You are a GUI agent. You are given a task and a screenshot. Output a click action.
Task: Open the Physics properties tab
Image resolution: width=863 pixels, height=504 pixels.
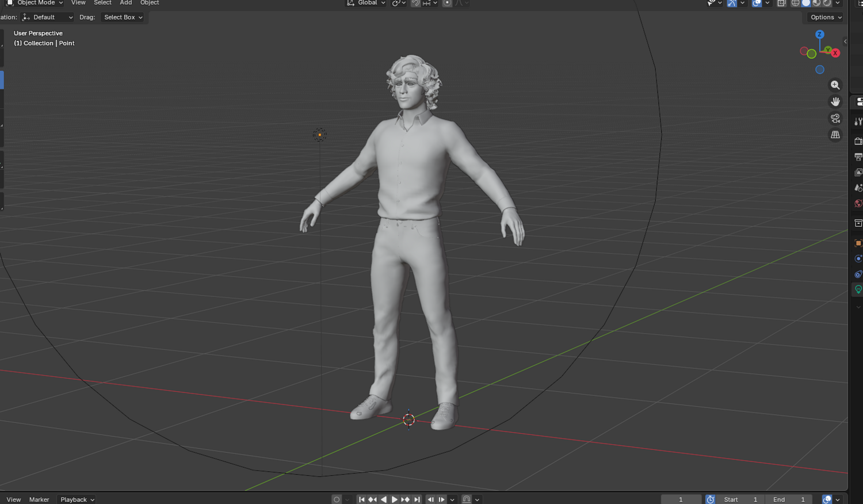(x=858, y=258)
